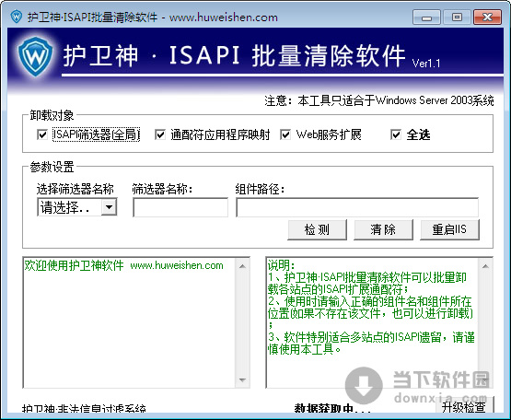Click the shield icon in title bar
Viewport: 511px width, 420px height.
(16, 17)
